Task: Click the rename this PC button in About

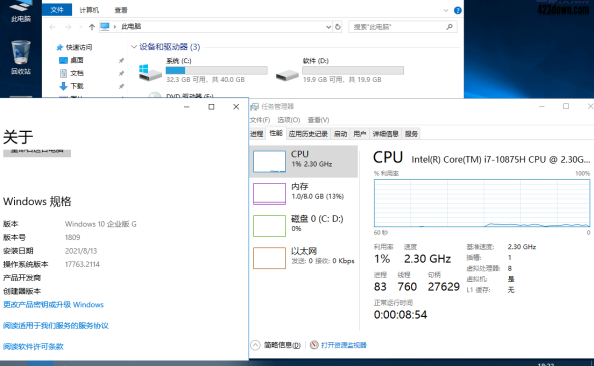Action: [37, 152]
